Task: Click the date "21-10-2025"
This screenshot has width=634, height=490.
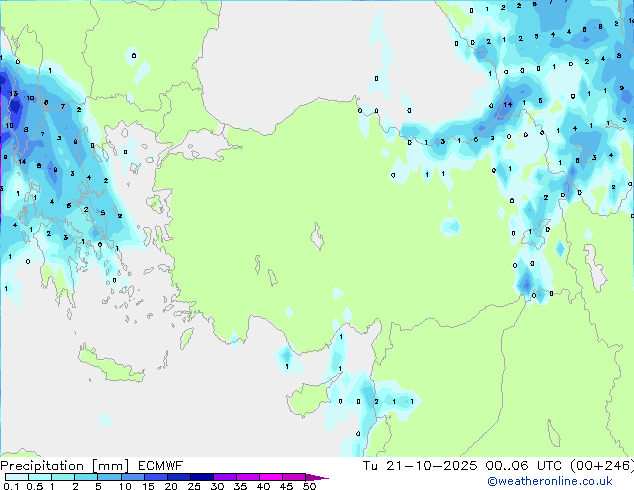Action: tap(431, 466)
